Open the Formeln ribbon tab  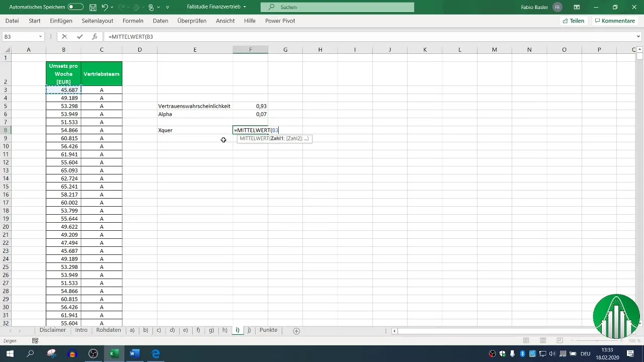[x=133, y=21]
